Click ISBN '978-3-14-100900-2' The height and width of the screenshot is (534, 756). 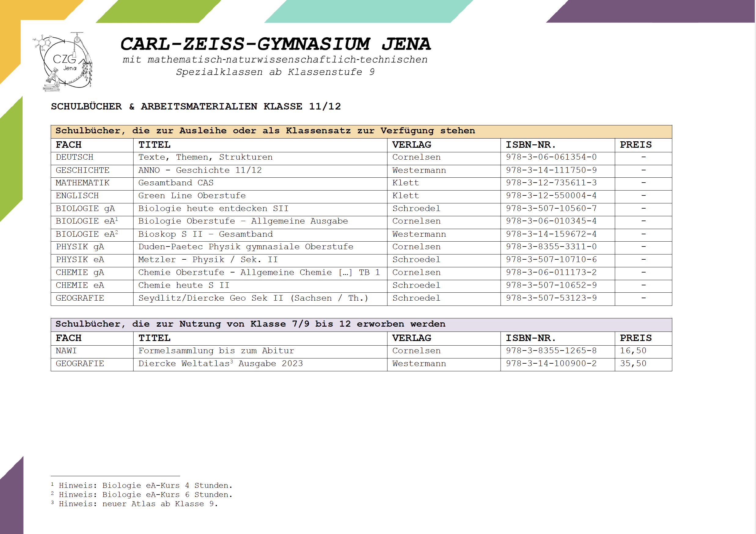click(x=551, y=364)
